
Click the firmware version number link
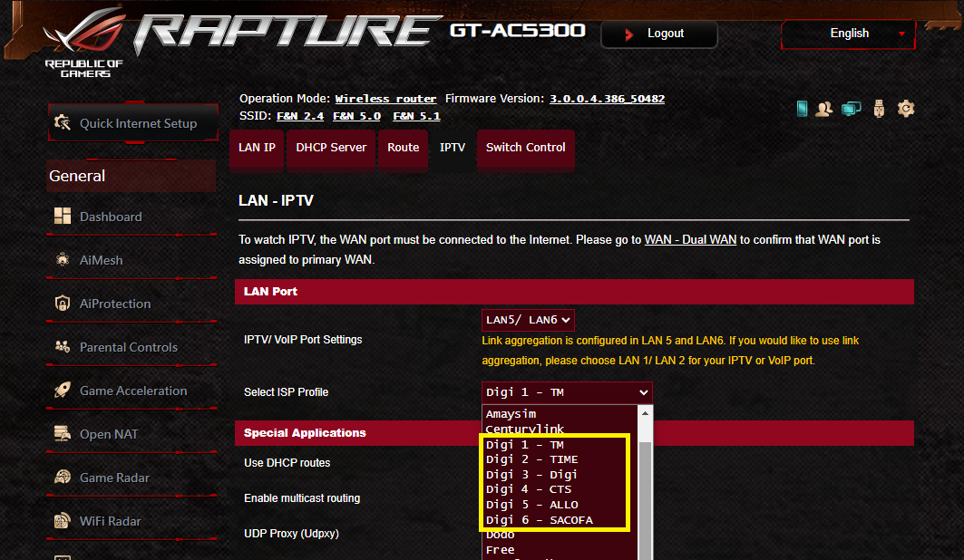coord(607,98)
